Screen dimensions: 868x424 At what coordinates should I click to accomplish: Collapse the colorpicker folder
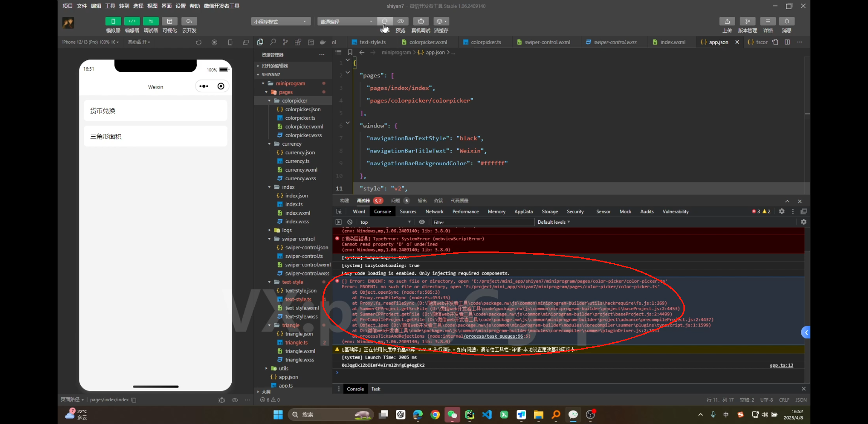point(294,101)
